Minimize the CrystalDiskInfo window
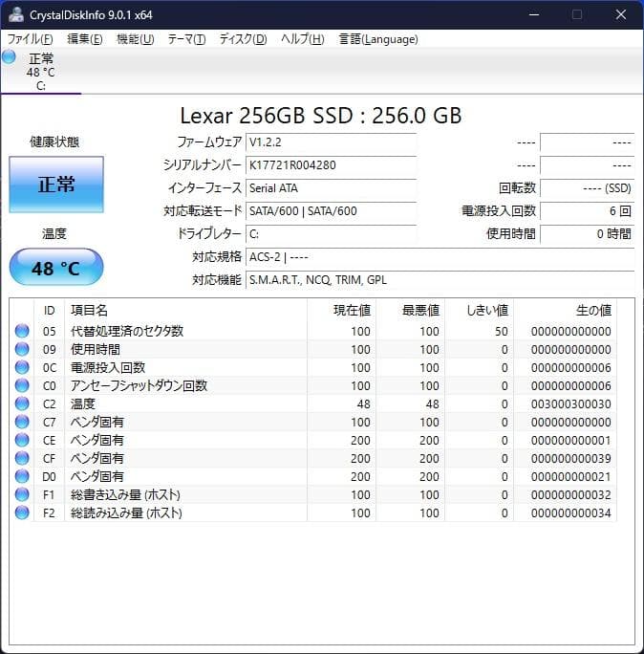 point(534,14)
